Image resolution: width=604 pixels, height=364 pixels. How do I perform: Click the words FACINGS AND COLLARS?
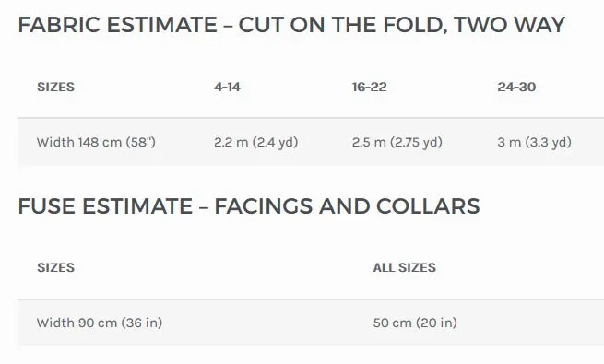347,205
